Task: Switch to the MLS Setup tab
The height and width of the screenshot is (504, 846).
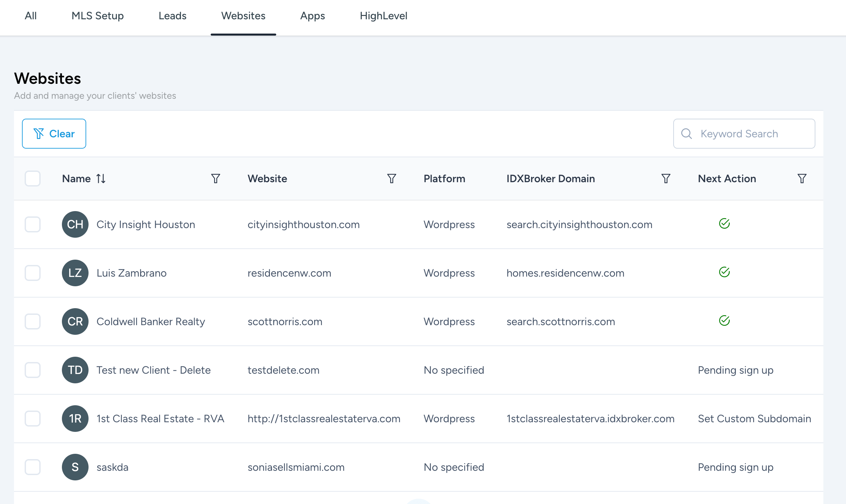Action: (98, 16)
